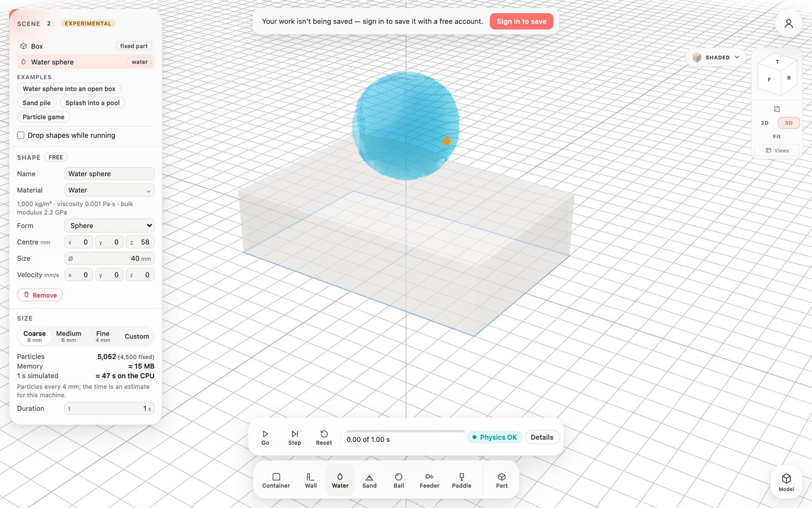Start the simulation with Go
The image size is (812, 508).
click(265, 437)
